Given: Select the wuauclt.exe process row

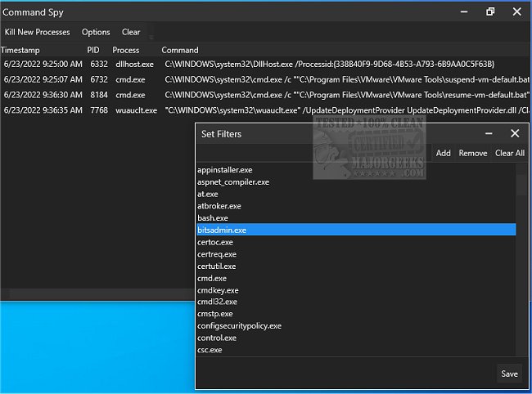Looking at the screenshot, I should coord(266,110).
